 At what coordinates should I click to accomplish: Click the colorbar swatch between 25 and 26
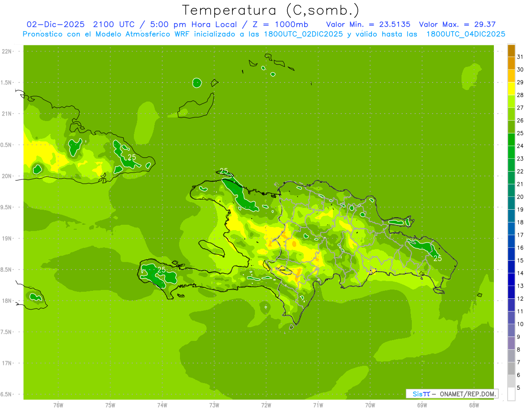coord(511,127)
